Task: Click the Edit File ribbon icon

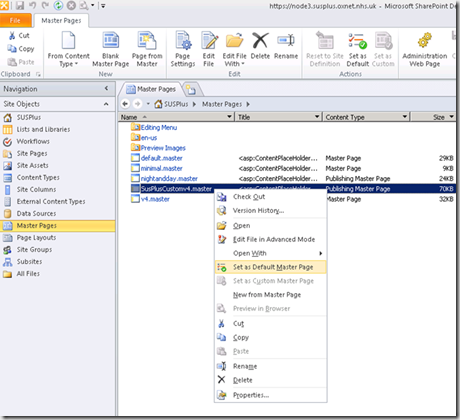Action: [x=209, y=41]
